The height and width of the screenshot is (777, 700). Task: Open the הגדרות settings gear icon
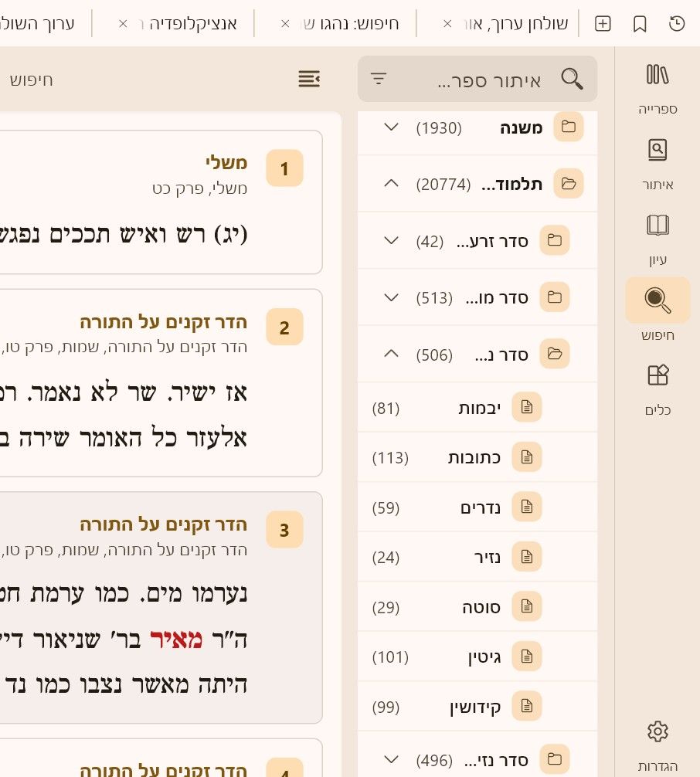click(x=658, y=731)
